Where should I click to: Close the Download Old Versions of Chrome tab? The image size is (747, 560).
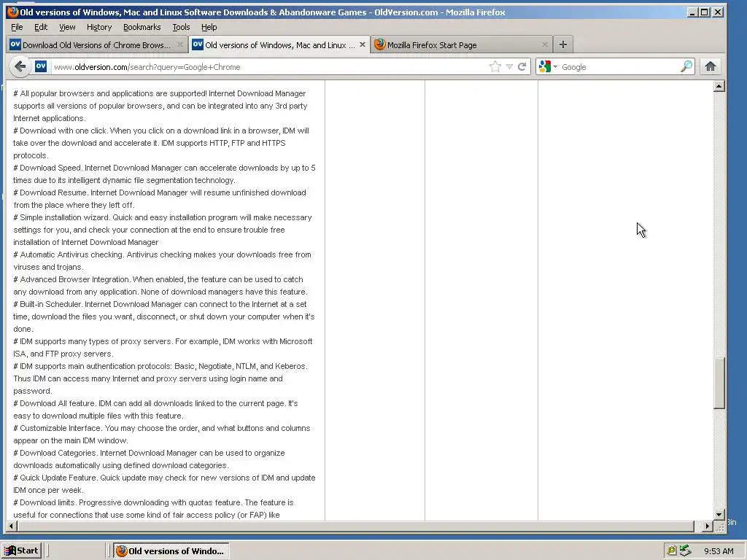[x=179, y=44]
